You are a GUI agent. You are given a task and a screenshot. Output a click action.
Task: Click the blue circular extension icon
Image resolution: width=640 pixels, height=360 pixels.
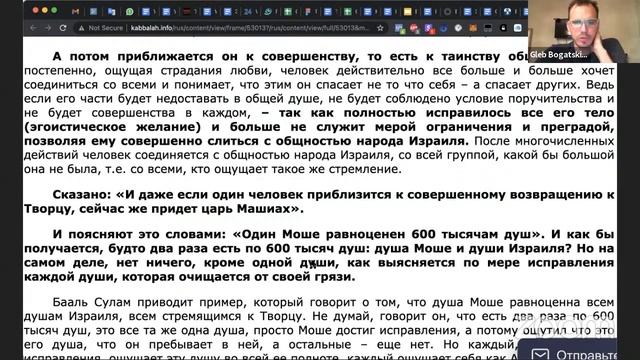tap(444, 29)
